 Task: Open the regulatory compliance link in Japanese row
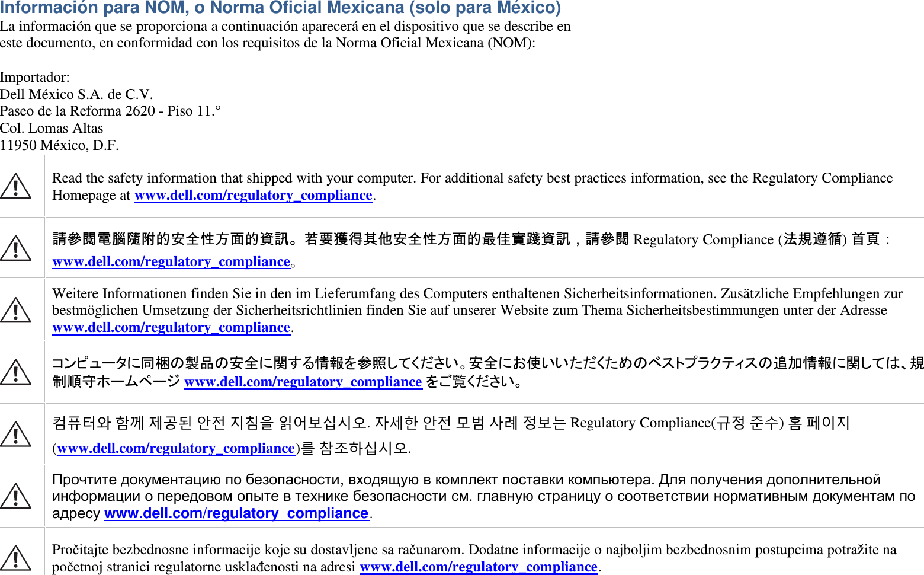coord(303,382)
